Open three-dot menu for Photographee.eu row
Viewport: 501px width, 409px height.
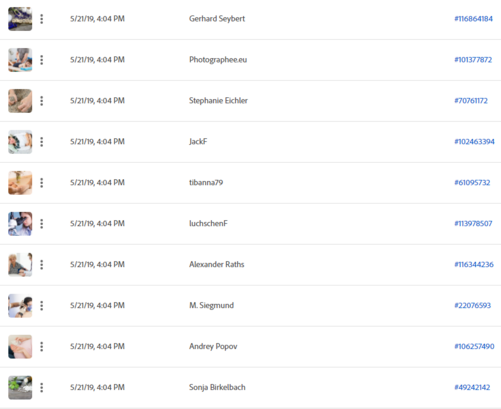click(42, 60)
